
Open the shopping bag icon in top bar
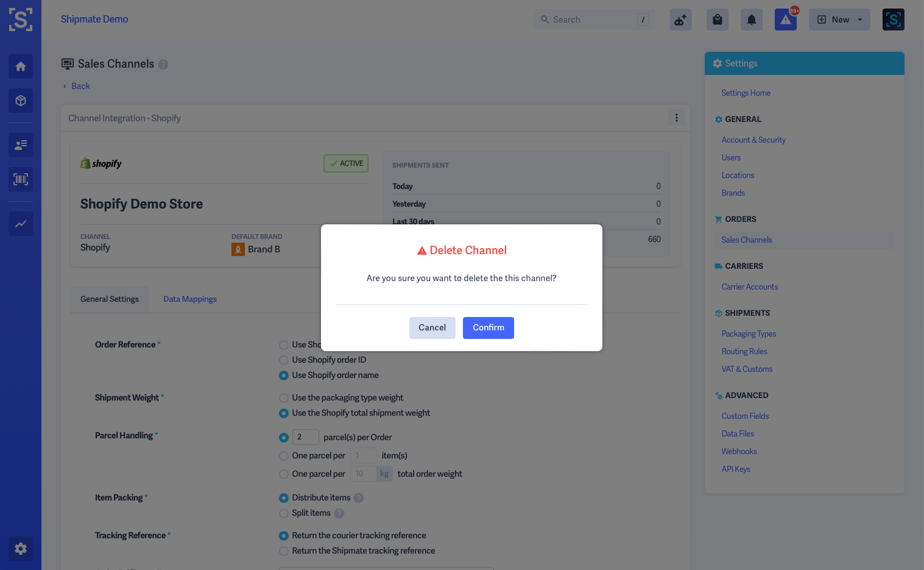[x=717, y=19]
